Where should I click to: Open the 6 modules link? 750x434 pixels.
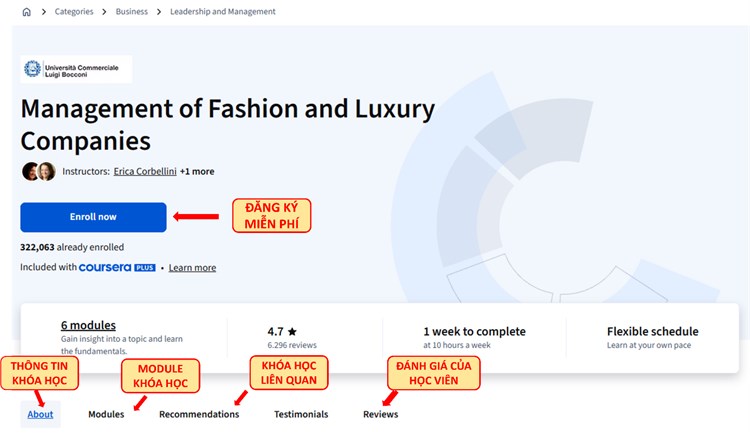click(x=88, y=325)
